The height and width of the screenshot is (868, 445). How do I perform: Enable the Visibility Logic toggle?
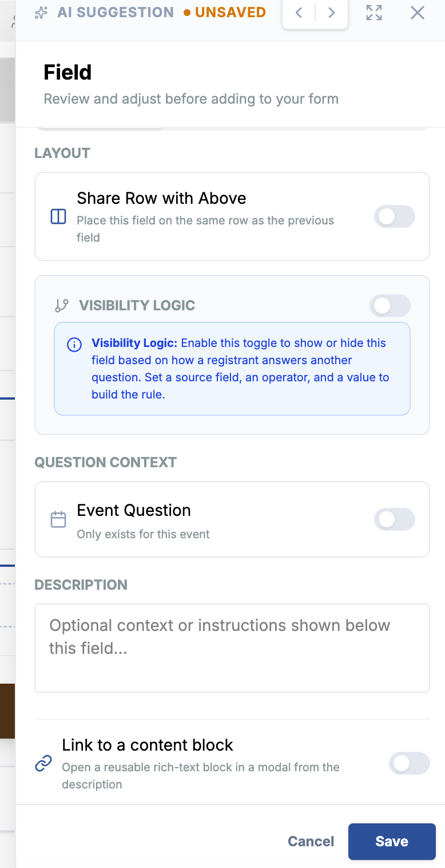pos(390,306)
